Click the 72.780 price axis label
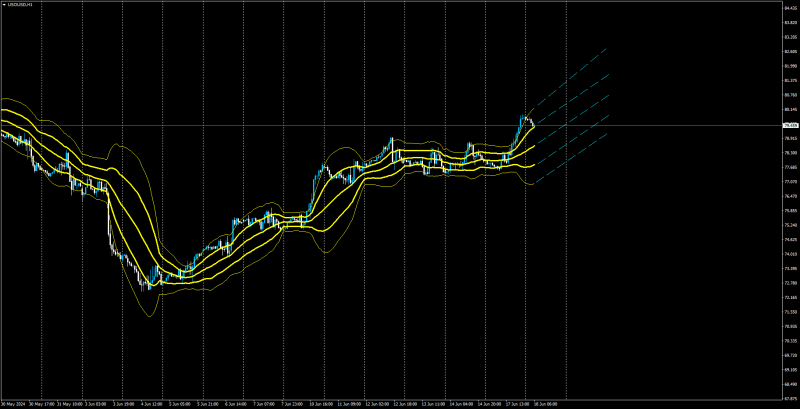Image resolution: width=800 pixels, height=409 pixels. (x=791, y=283)
